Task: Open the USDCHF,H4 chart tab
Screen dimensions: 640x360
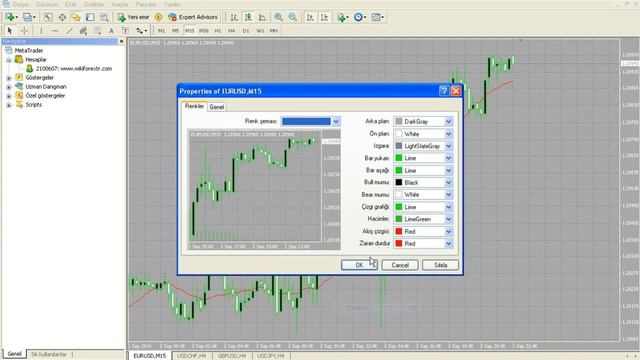Action: 191,356
